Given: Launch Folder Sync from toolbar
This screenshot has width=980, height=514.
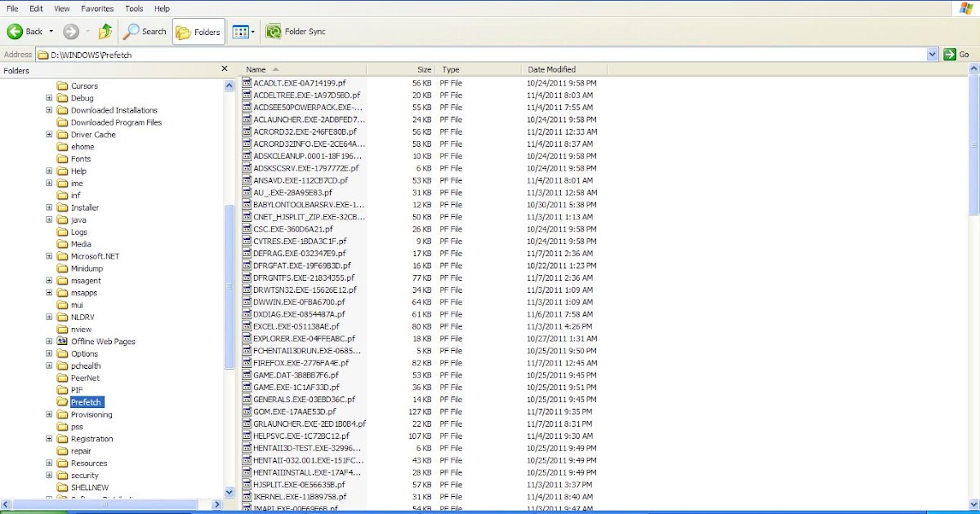Looking at the screenshot, I should pos(296,32).
